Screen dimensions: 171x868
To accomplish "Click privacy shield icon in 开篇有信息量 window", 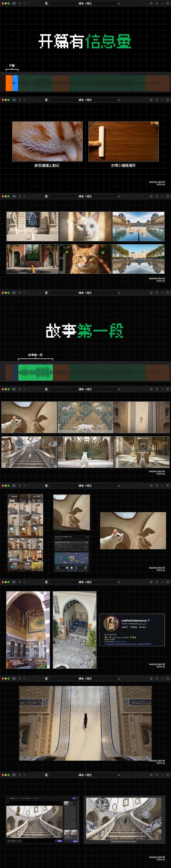I will tap(46, 3).
